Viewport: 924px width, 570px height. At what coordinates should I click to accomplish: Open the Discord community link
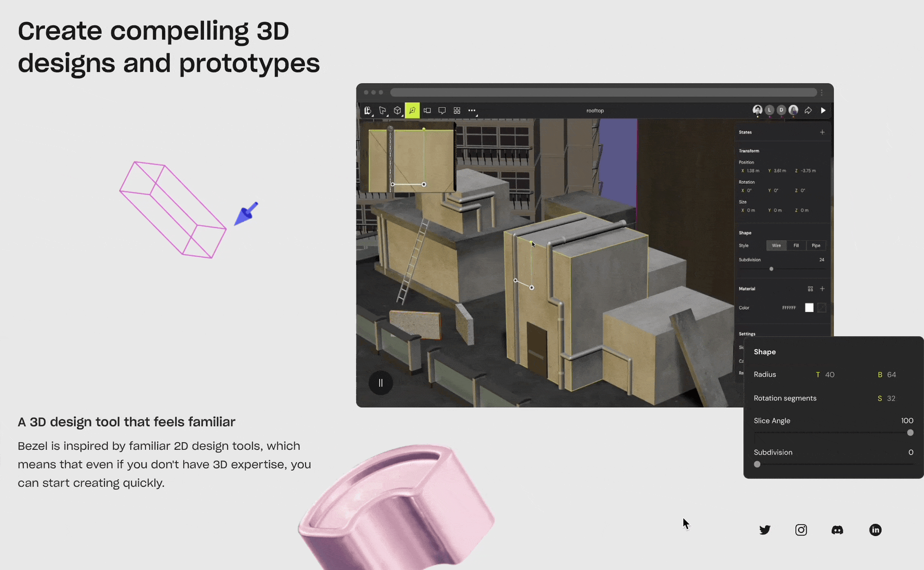(x=837, y=530)
